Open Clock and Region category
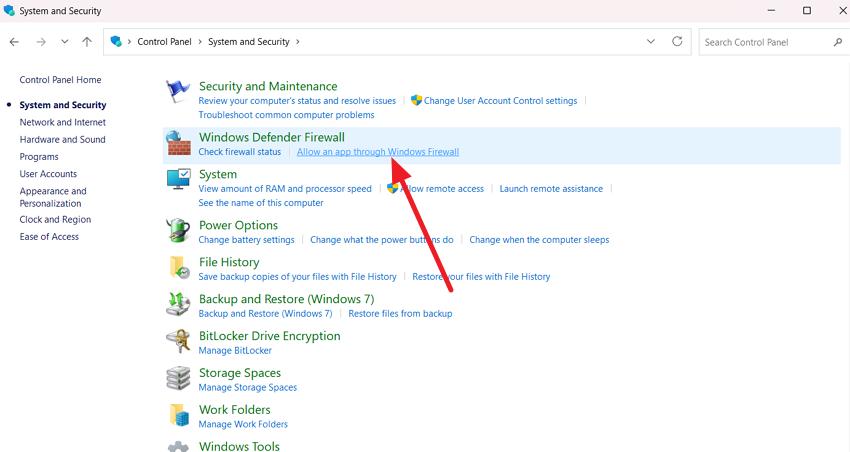 pyautogui.click(x=55, y=219)
